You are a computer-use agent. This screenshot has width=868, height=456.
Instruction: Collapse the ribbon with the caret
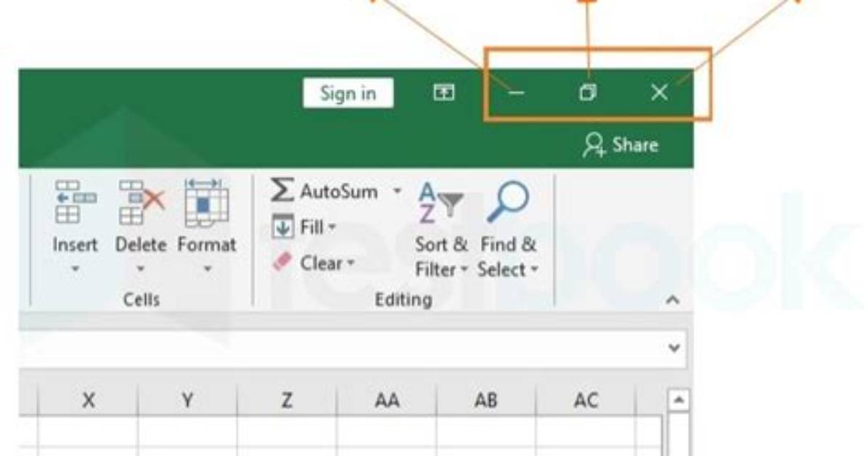point(673,301)
